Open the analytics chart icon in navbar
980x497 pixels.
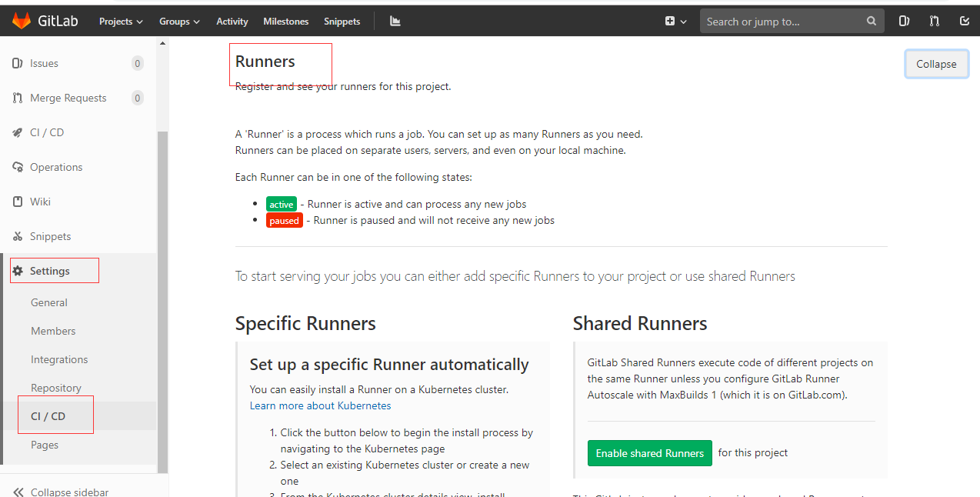tap(395, 22)
